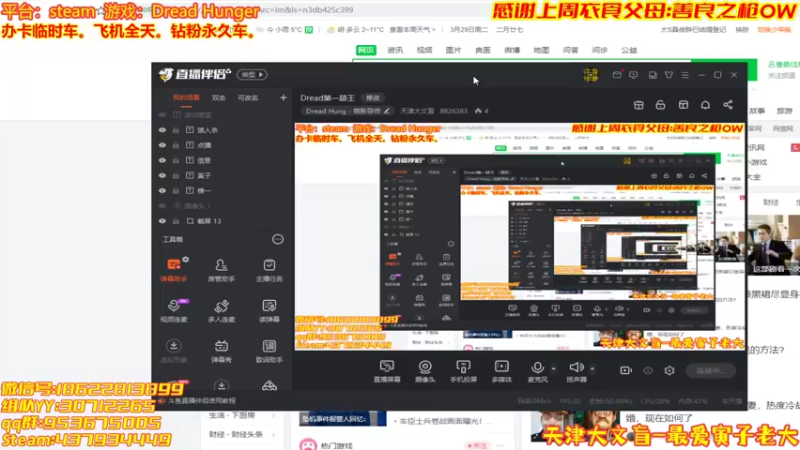Click the car icon in toolbox bottom row
The image size is (800, 450).
[269, 386]
